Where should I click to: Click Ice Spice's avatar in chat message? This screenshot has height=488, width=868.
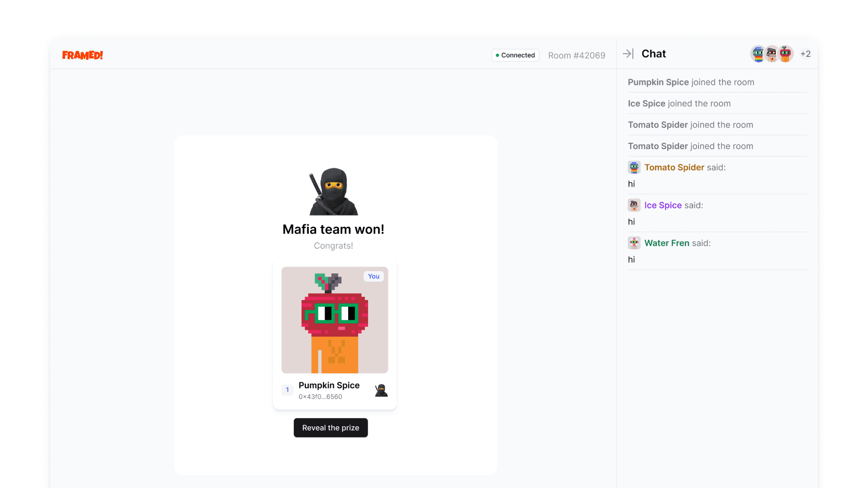(634, 205)
